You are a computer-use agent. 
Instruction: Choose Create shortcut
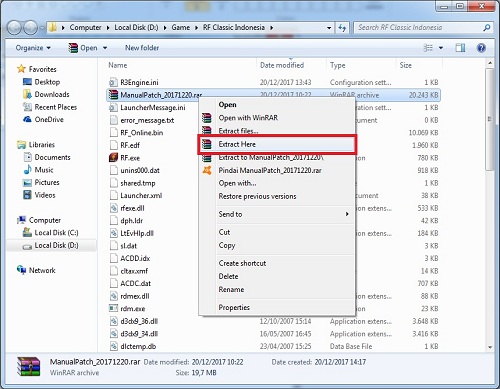tap(277, 263)
